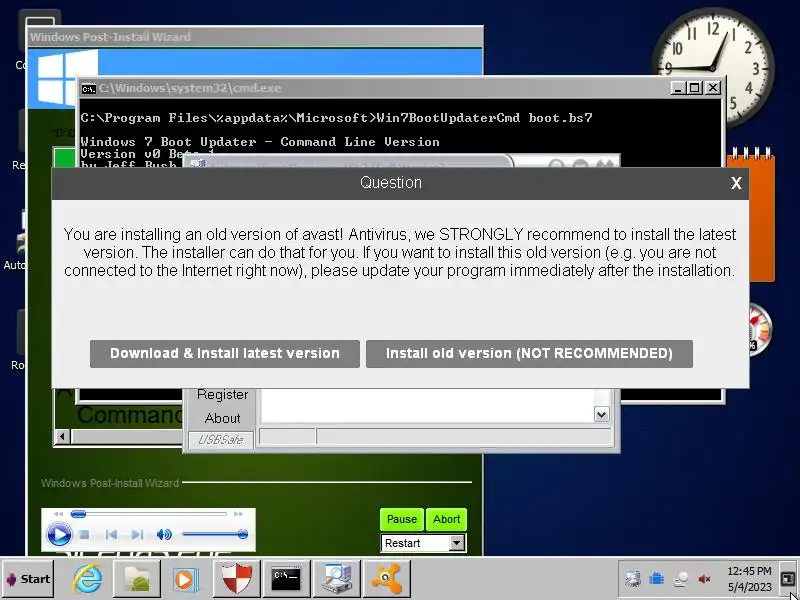Open About in the USBSafe window
Screen dimensions: 800x600
[x=222, y=418]
